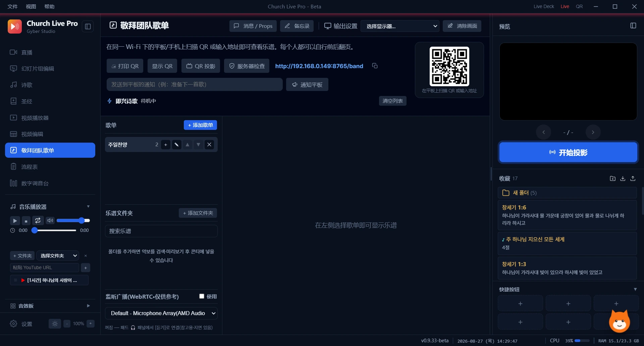Switch to Live mode in title bar

pyautogui.click(x=565, y=6)
